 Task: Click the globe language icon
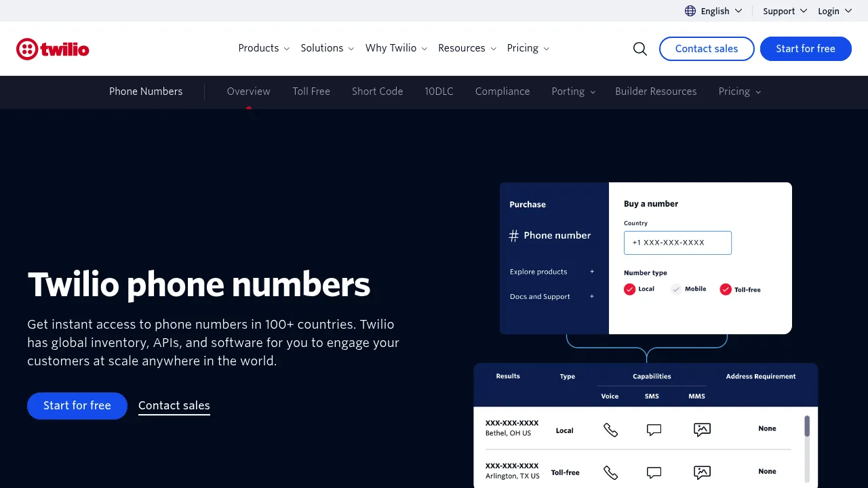tap(690, 11)
